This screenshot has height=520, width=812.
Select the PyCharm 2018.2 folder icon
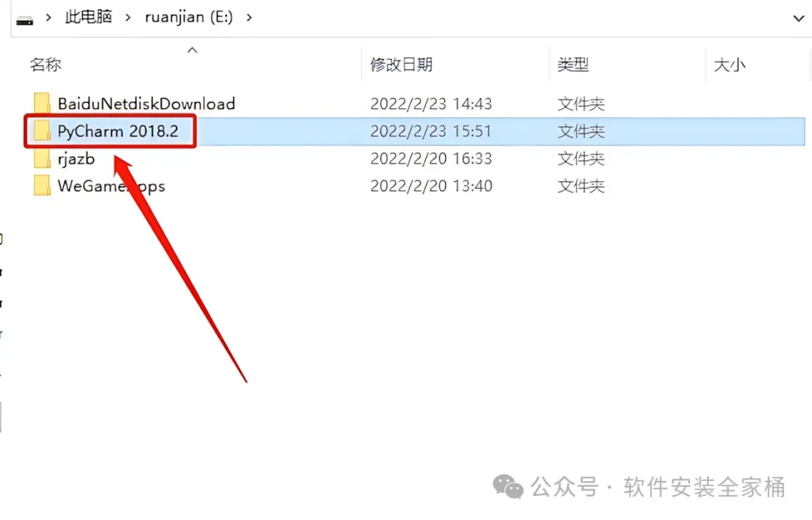point(41,131)
